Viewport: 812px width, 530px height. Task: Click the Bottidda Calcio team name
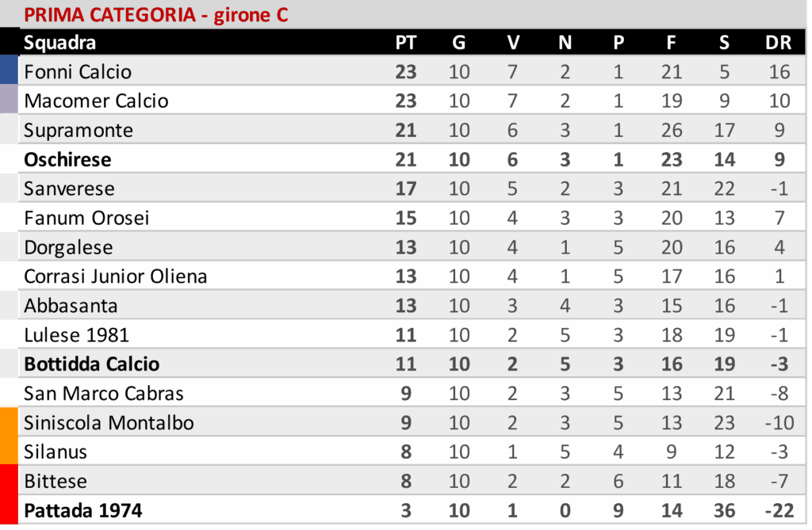click(91, 364)
